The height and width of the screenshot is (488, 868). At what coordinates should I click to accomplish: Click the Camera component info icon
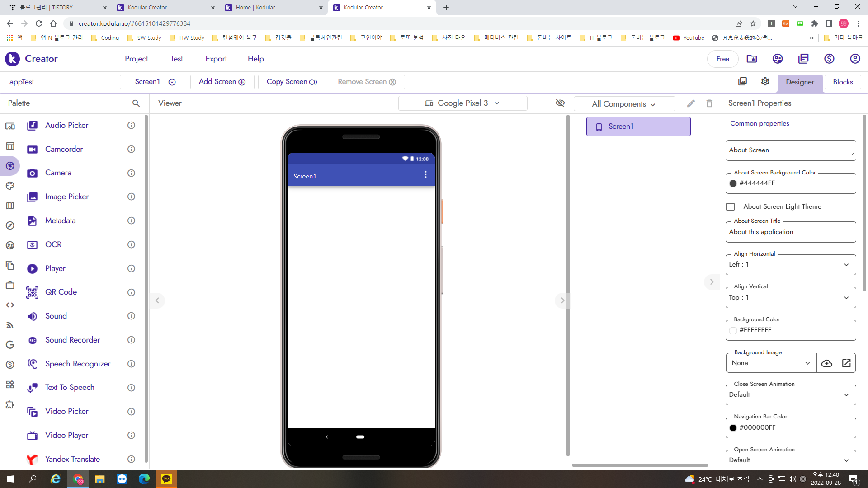(131, 173)
